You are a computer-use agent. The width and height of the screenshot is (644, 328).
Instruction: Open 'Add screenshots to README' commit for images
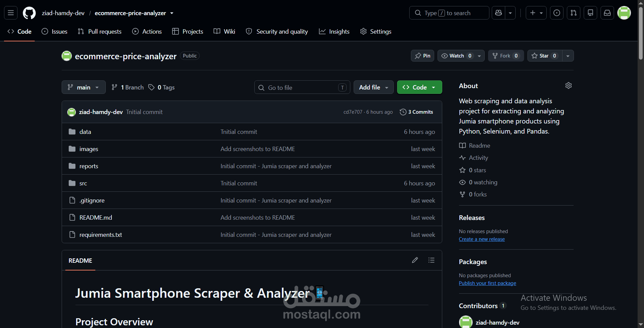pos(258,149)
